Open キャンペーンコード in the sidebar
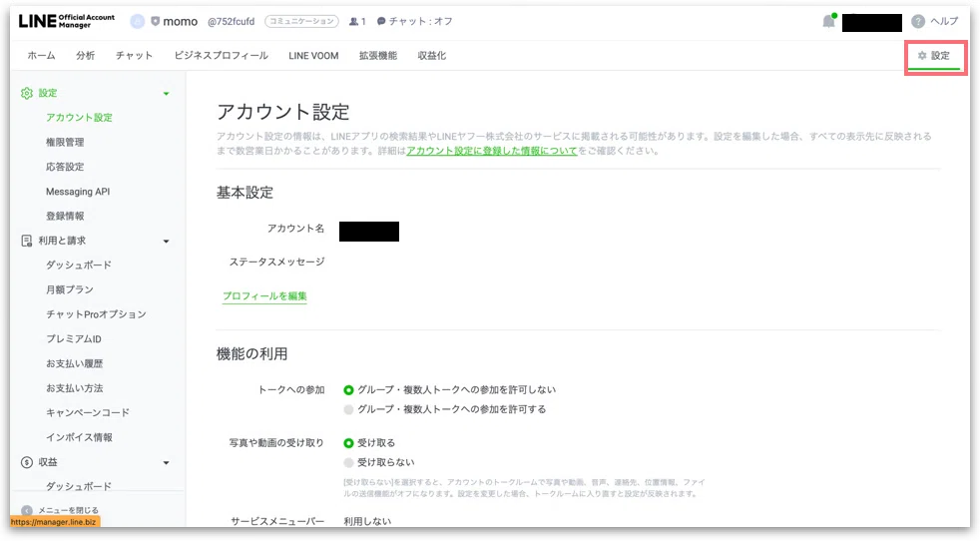The image size is (980, 541). (88, 413)
